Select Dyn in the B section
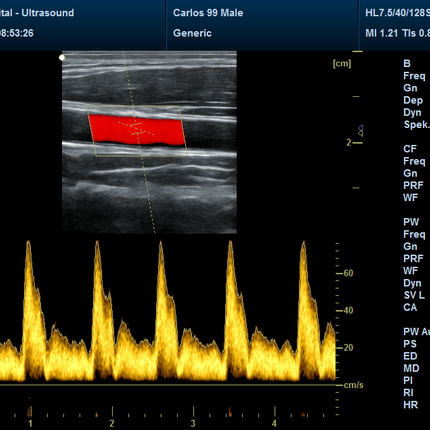The height and width of the screenshot is (430, 430). coord(413,113)
